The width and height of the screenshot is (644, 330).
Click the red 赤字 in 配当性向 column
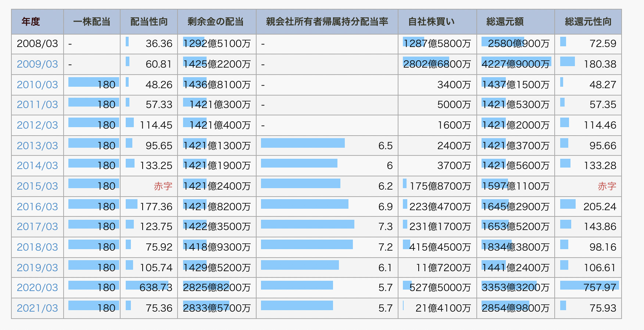coord(163,186)
